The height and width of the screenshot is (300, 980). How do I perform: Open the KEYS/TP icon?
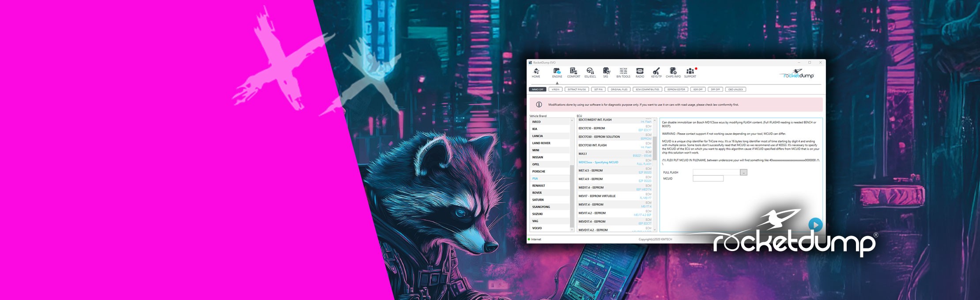click(x=656, y=73)
